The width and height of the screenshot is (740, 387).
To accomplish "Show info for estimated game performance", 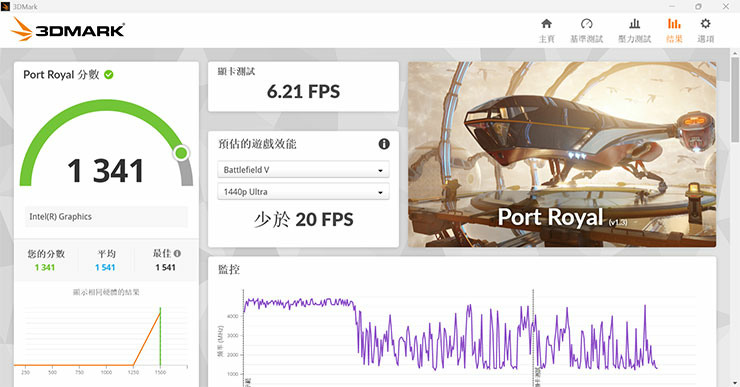I will [x=384, y=144].
